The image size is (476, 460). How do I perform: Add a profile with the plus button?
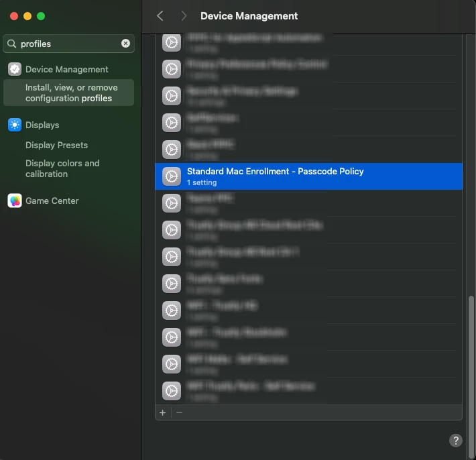point(163,412)
